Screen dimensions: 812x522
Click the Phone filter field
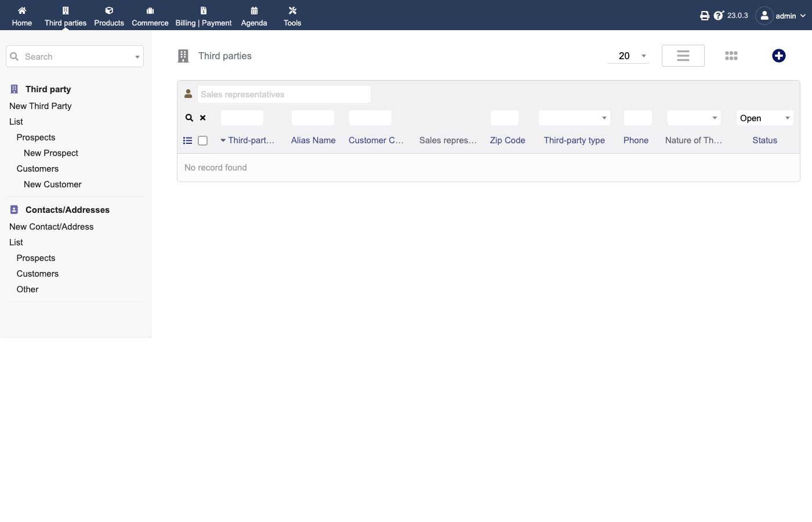coord(638,118)
